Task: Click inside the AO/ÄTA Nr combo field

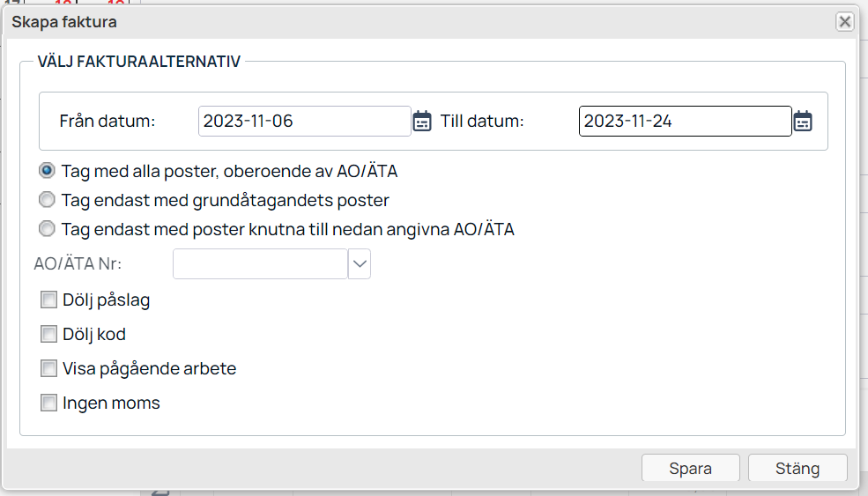Action: click(260, 264)
